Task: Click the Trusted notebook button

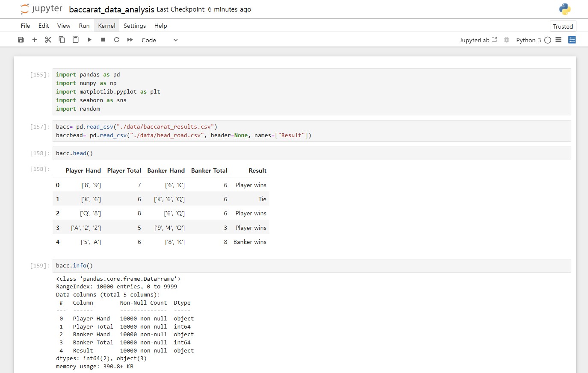Action: (563, 26)
